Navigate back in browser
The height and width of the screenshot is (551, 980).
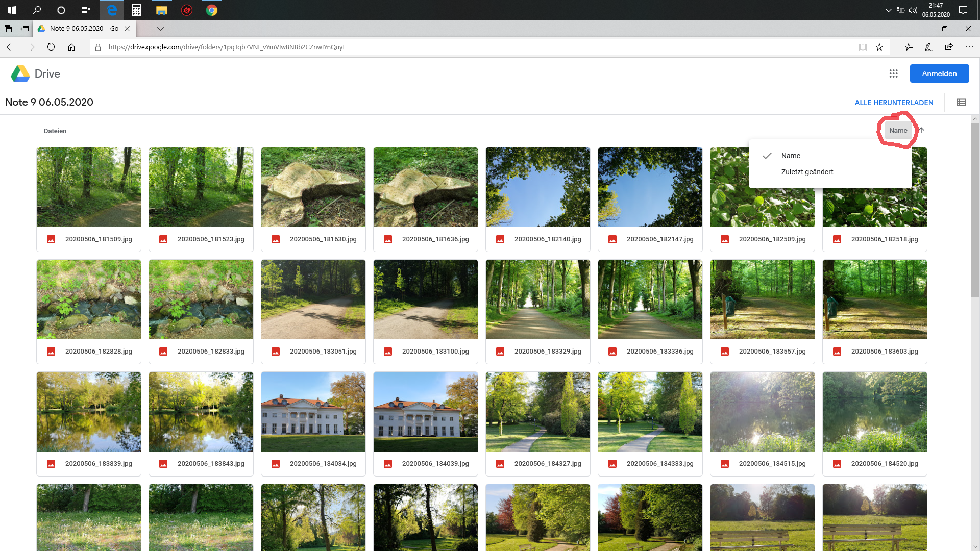tap(10, 47)
